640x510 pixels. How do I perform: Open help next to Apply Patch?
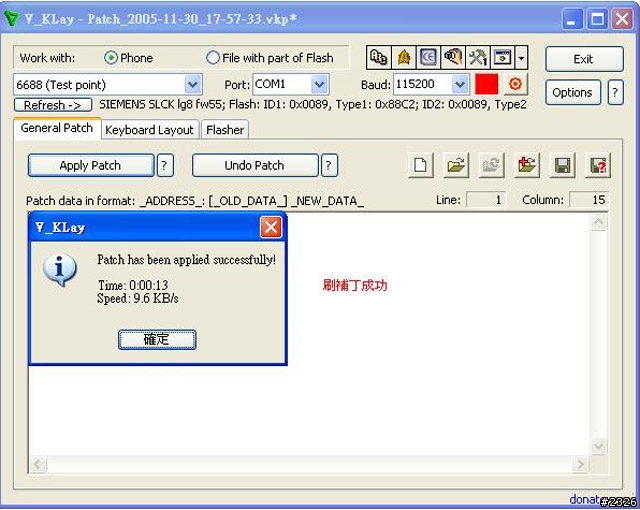165,165
